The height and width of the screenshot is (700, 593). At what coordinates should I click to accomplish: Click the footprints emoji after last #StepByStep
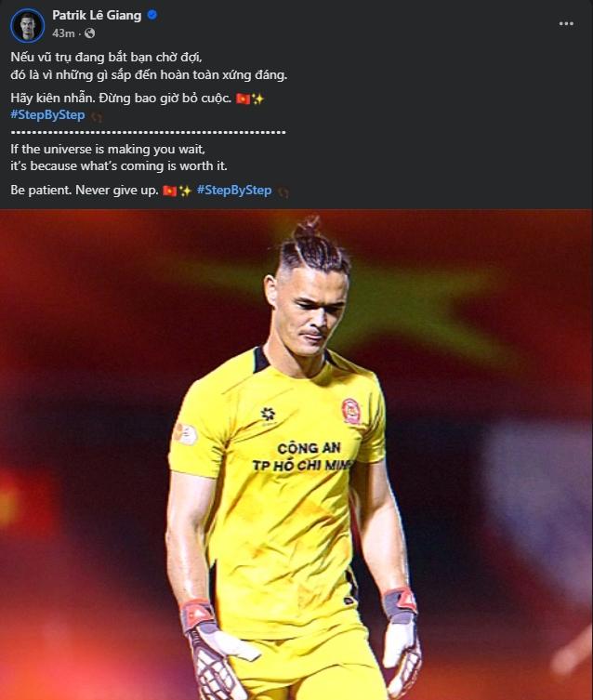(x=283, y=192)
